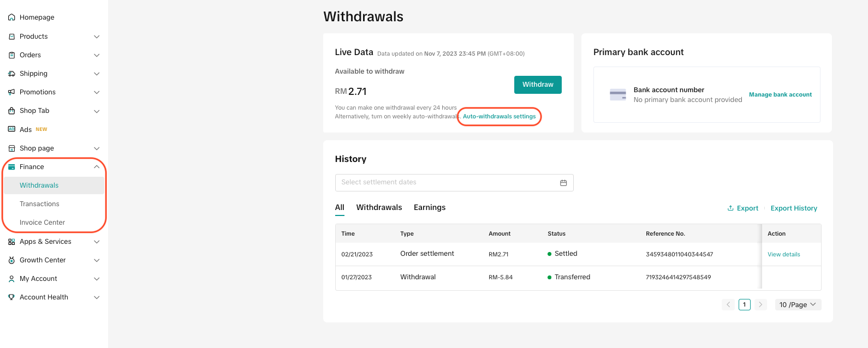Click the Products bag icon
This screenshot has height=348, width=868.
(x=11, y=37)
